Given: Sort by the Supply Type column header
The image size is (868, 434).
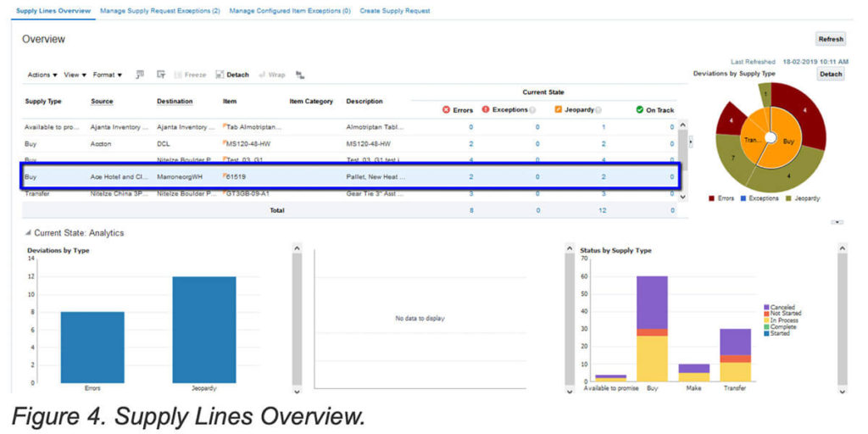Looking at the screenshot, I should coord(43,102).
